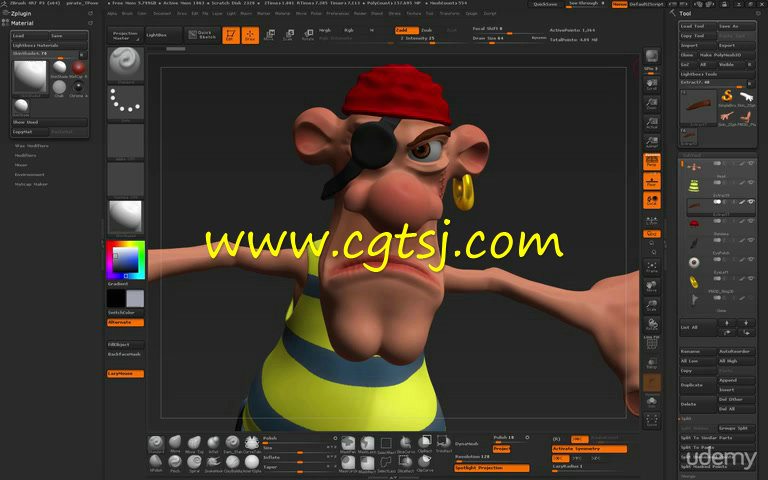The image size is (768, 480).
Task: Toggle Persp perspective view
Action: tap(651, 162)
